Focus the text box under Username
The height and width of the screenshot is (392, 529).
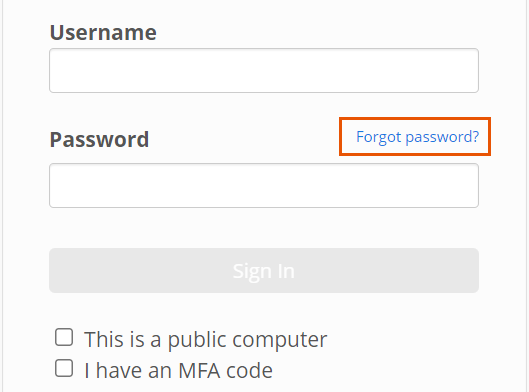tap(264, 71)
